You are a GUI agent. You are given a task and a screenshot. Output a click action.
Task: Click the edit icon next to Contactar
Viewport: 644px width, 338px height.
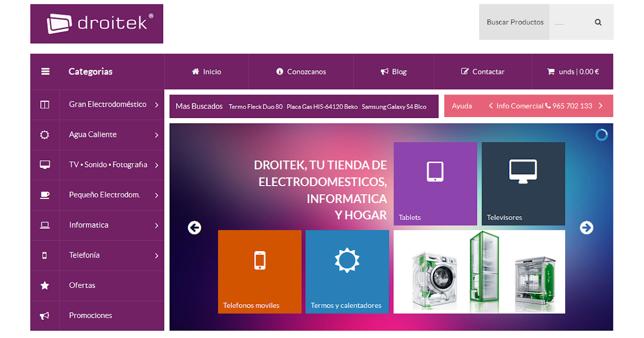[465, 71]
